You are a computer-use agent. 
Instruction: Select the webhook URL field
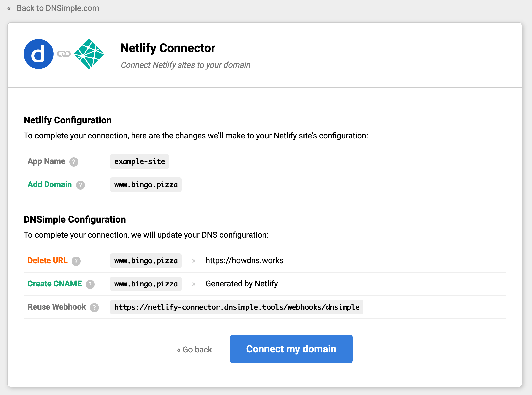(x=237, y=307)
